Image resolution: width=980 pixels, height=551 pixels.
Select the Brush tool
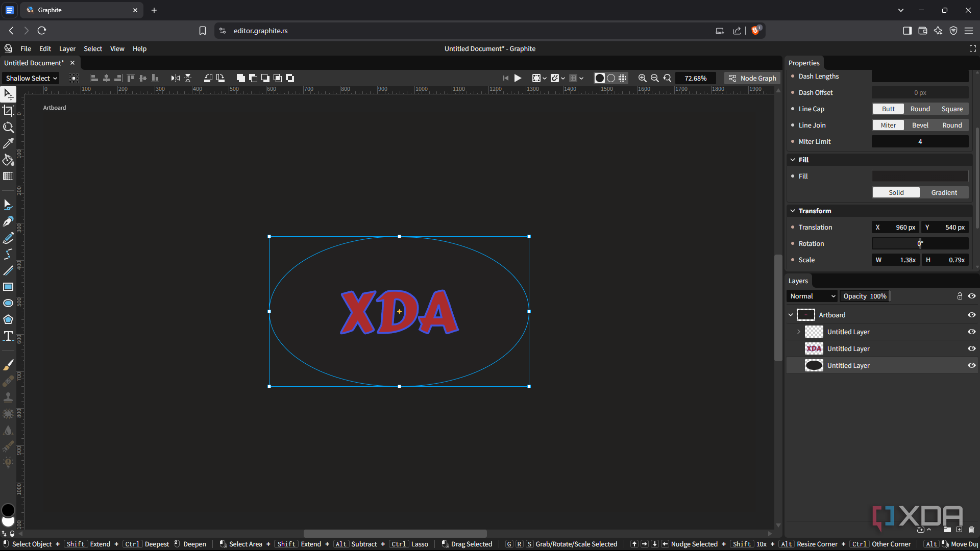click(8, 365)
